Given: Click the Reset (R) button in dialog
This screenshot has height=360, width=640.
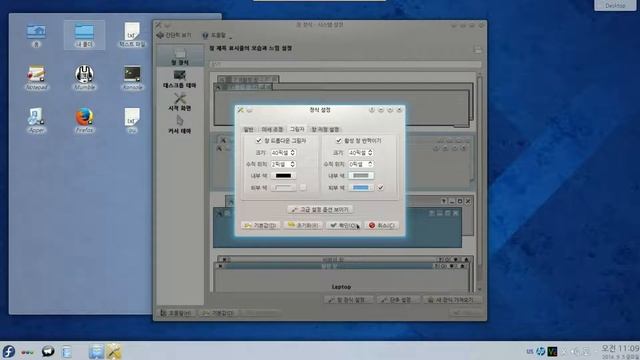Looking at the screenshot, I should (303, 225).
